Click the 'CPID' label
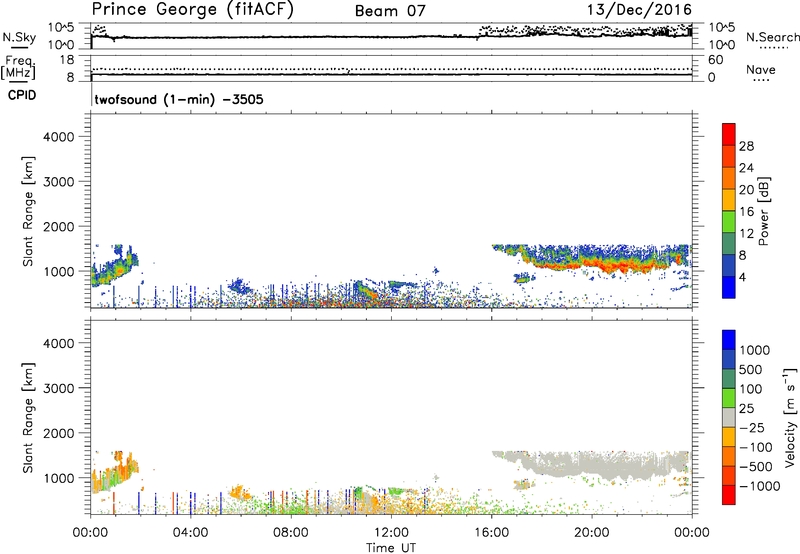The height and width of the screenshot is (554, 800). [x=22, y=95]
